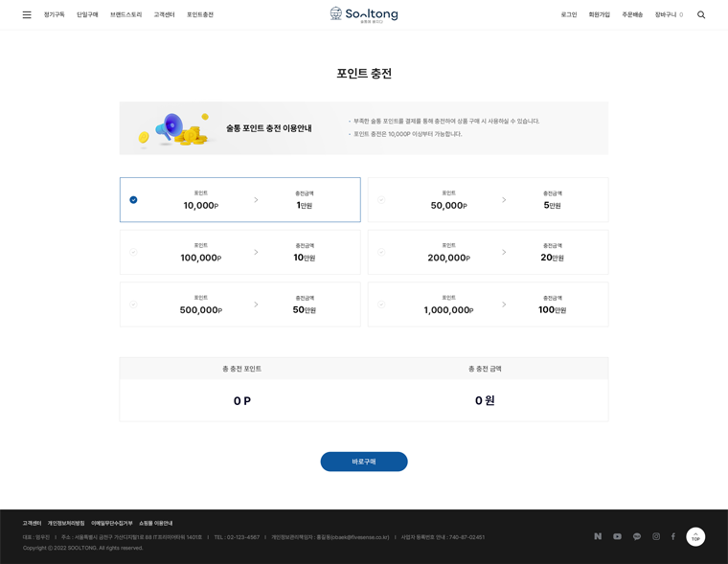The height and width of the screenshot is (564, 728).
Task: Click the blue 바로구매 button
Action: 364,462
